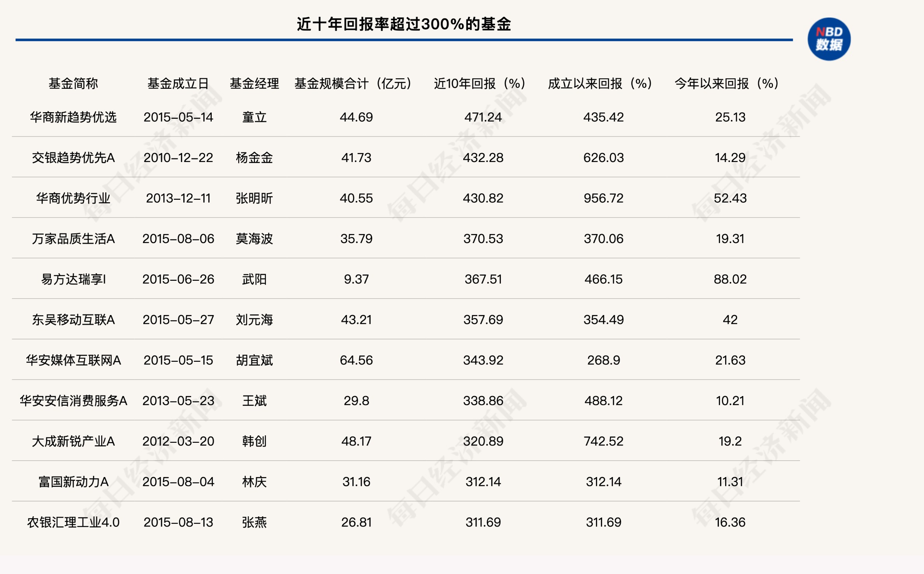Click the year-to-date return 16.36
Screen dimensions: 924x574
point(730,522)
